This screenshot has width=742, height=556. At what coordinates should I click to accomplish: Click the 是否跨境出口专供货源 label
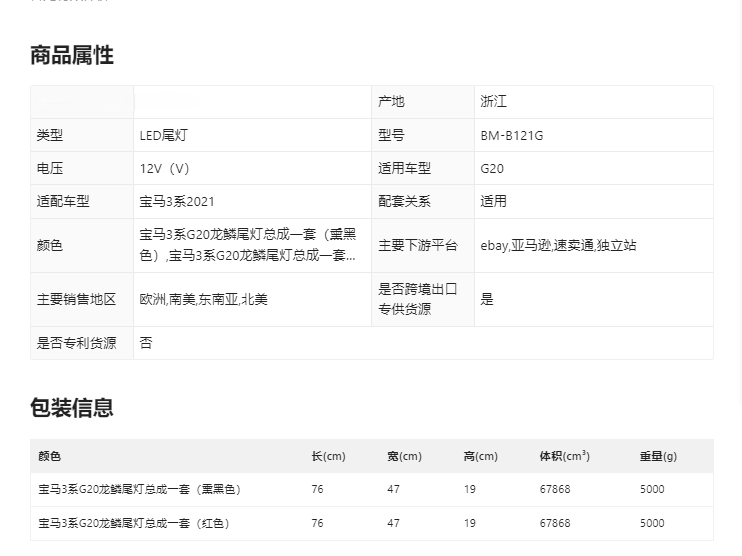[417, 299]
